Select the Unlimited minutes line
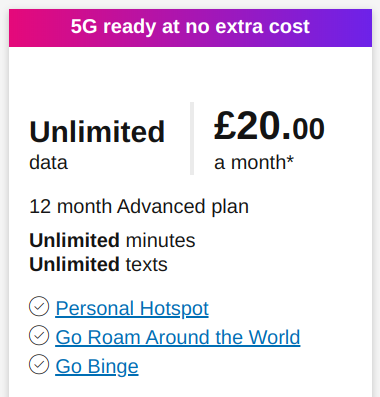The image size is (380, 397). pyautogui.click(x=112, y=240)
